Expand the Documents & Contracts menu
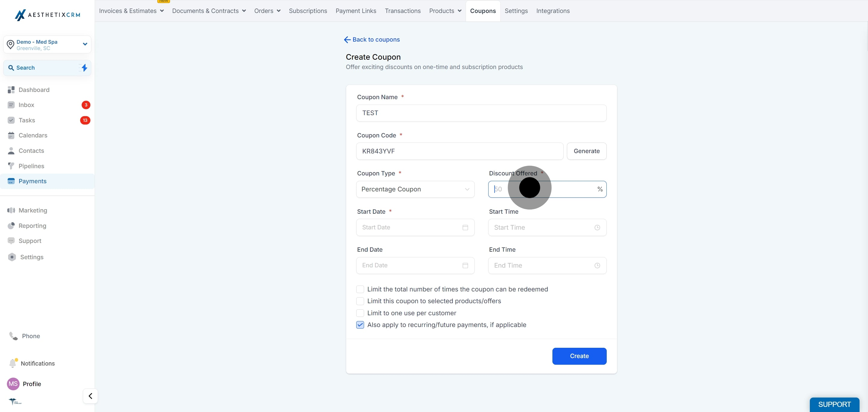Image resolution: width=868 pixels, height=412 pixels. [x=209, y=11]
